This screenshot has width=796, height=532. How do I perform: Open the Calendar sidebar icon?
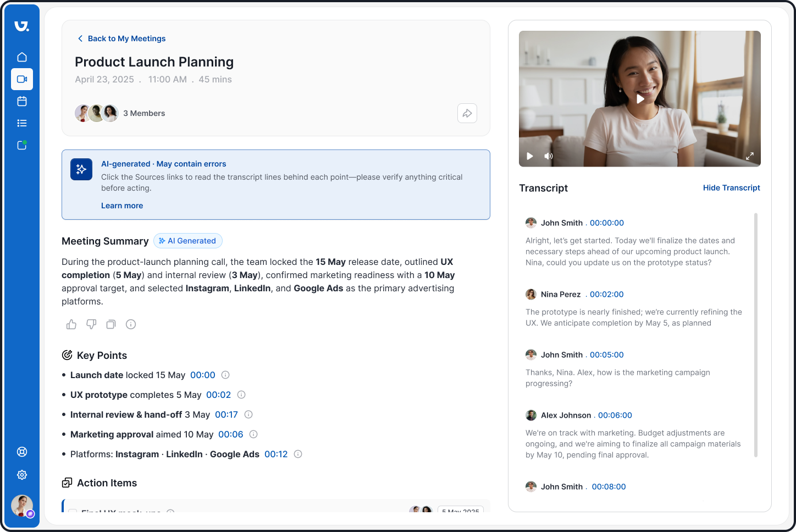(x=22, y=101)
